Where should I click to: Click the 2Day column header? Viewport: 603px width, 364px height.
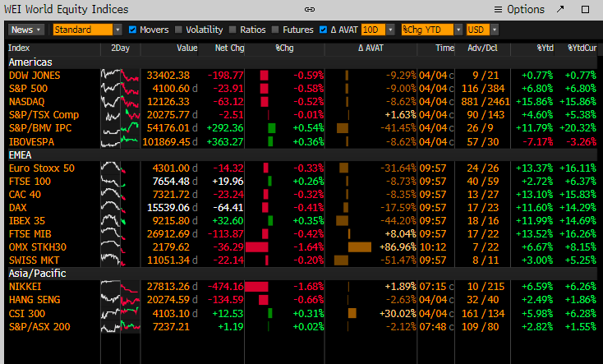coord(121,48)
